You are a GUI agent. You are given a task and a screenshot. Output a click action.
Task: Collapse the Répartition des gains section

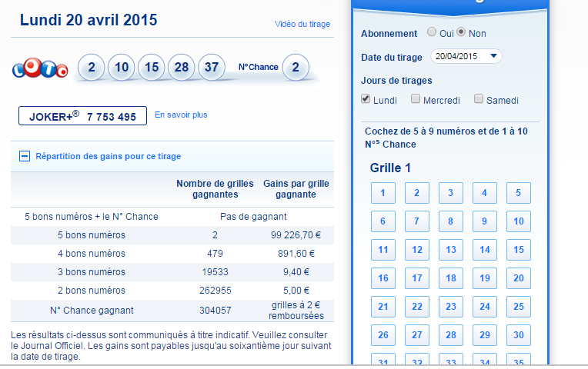coord(25,156)
